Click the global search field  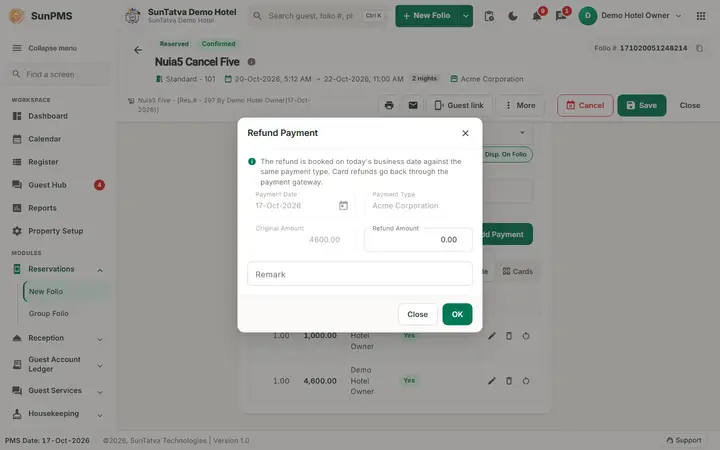[x=318, y=16]
